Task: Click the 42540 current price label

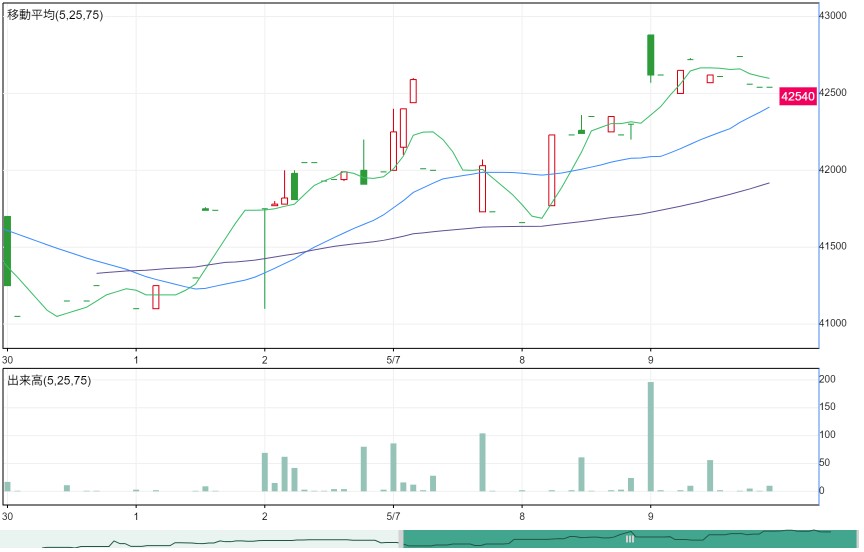Action: point(797,96)
